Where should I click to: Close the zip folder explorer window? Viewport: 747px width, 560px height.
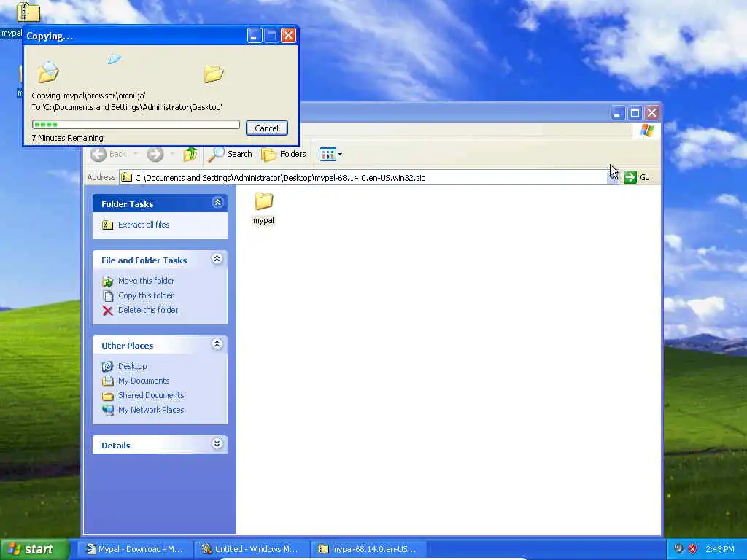pos(651,113)
